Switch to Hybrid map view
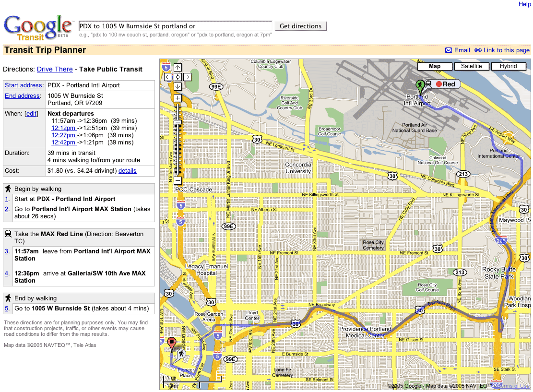The height and width of the screenshot is (392, 533). tap(508, 66)
